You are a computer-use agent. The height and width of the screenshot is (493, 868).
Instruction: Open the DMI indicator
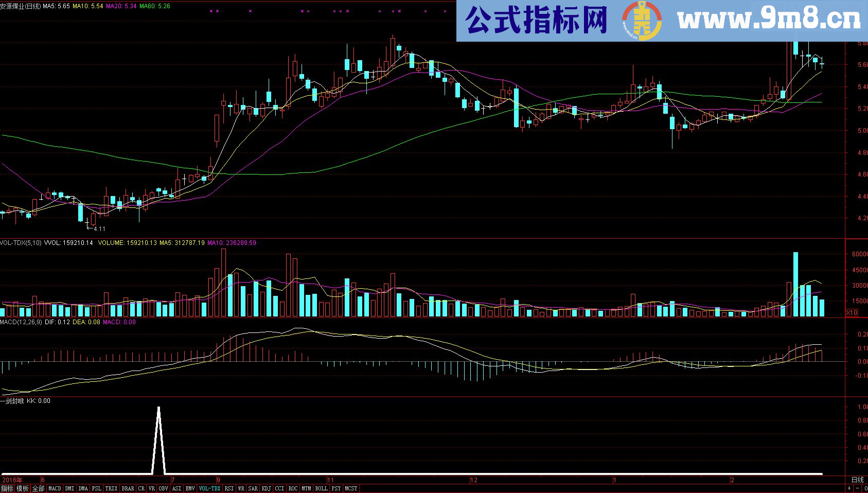pos(69,488)
